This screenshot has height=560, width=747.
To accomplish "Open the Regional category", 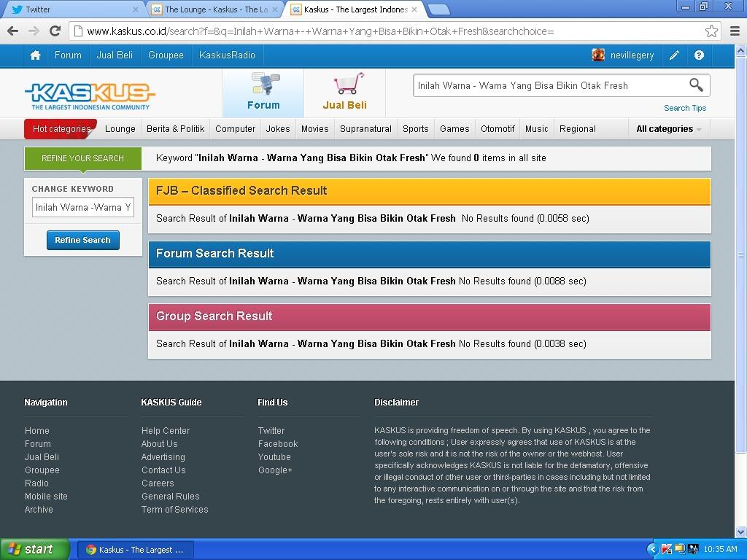I will pos(578,129).
